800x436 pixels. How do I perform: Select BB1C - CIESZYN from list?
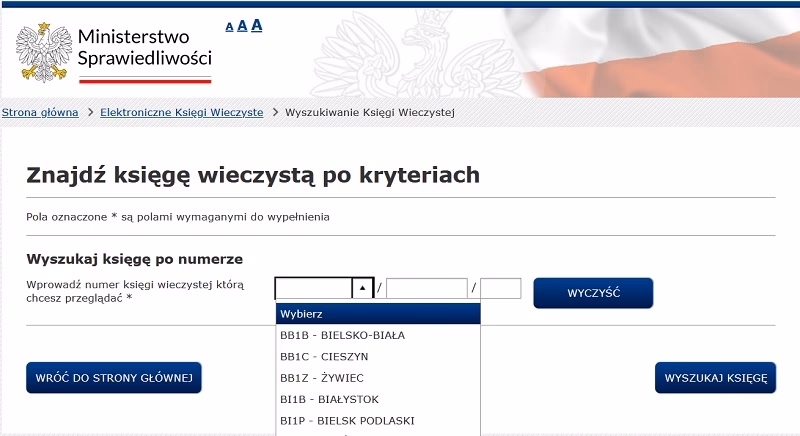click(378, 357)
